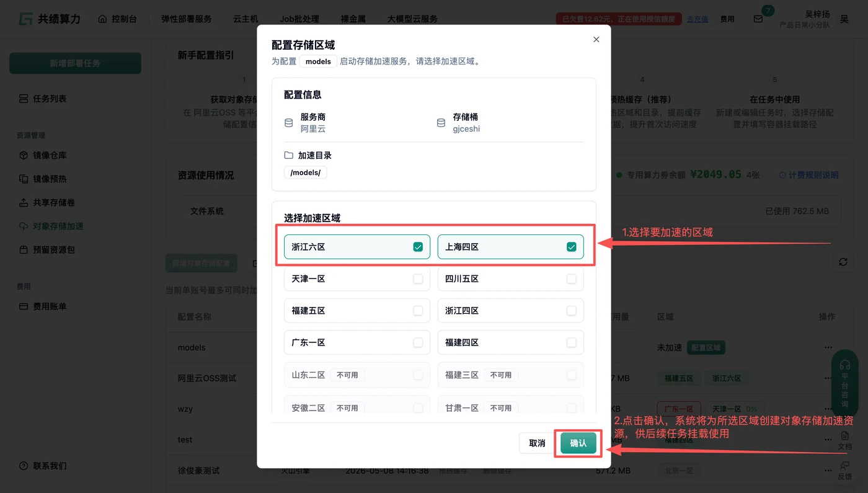
Task: Click the 共享存储卷 sidebar icon
Action: pyautogui.click(x=24, y=202)
